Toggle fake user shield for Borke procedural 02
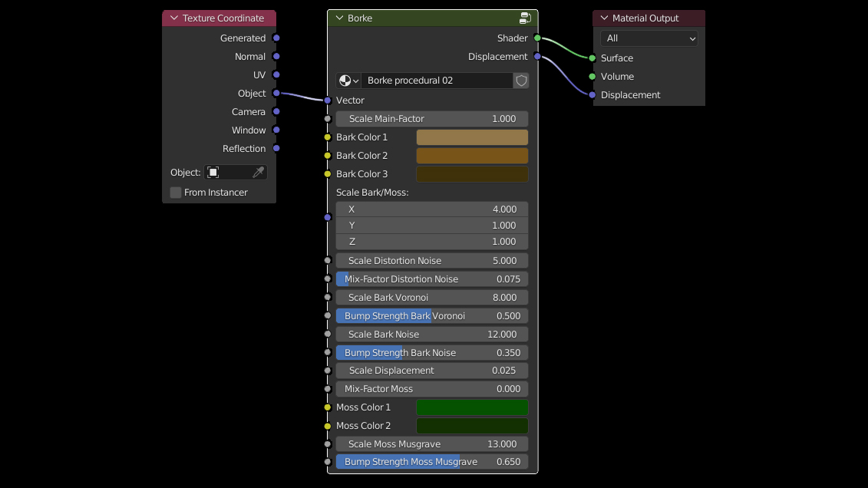Image resolution: width=868 pixels, height=488 pixels. click(521, 81)
